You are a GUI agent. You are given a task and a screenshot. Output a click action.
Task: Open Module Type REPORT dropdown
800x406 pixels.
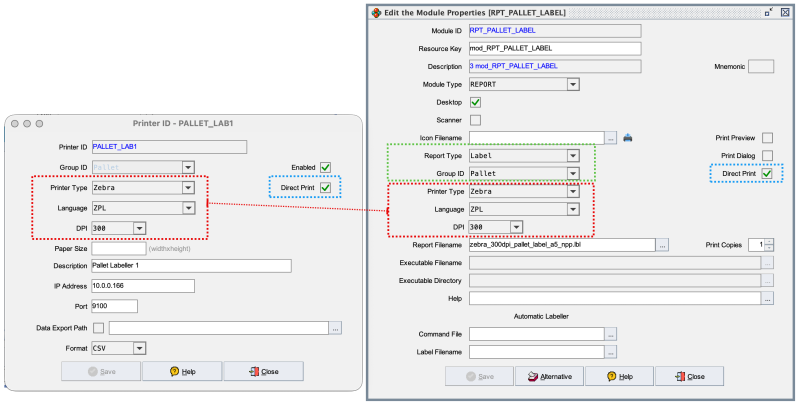coord(573,84)
